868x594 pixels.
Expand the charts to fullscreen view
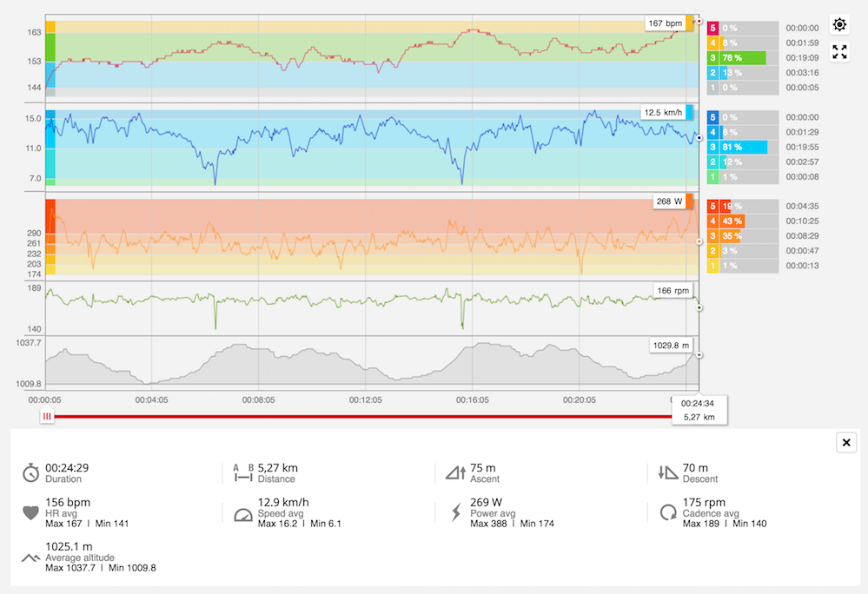(839, 52)
